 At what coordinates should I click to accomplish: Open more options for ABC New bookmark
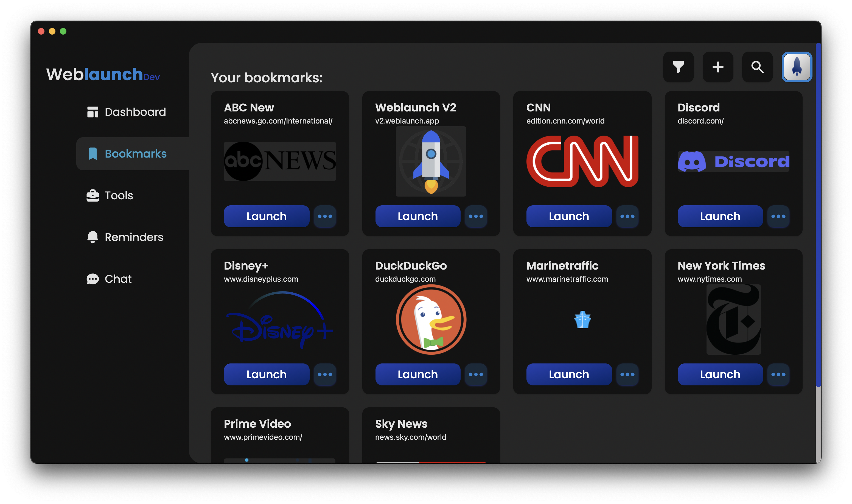pyautogui.click(x=325, y=216)
